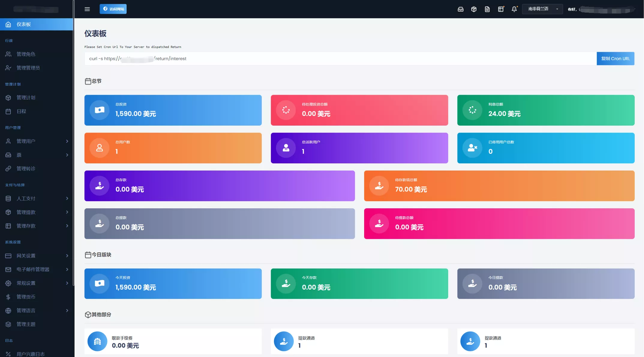Click the table layout icon in top bar
This screenshot has height=357, width=644.
501,9
